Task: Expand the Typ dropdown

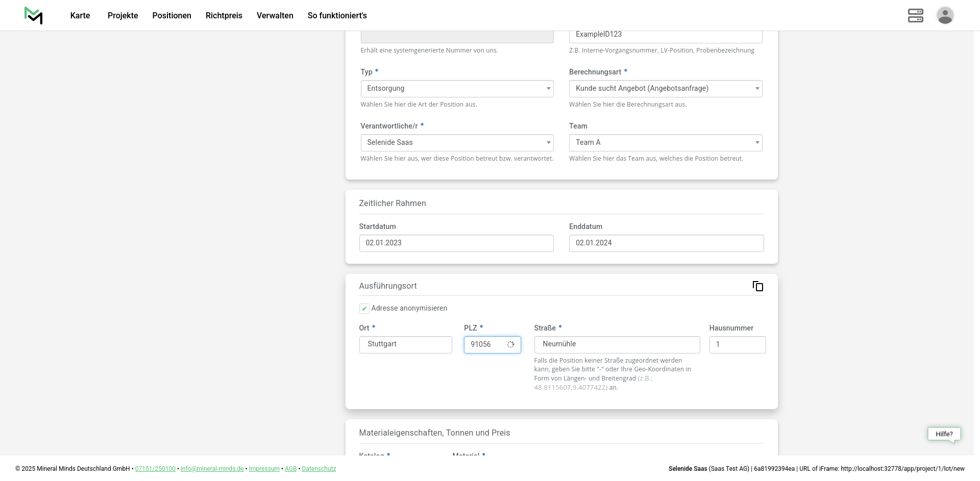Action: tap(457, 89)
